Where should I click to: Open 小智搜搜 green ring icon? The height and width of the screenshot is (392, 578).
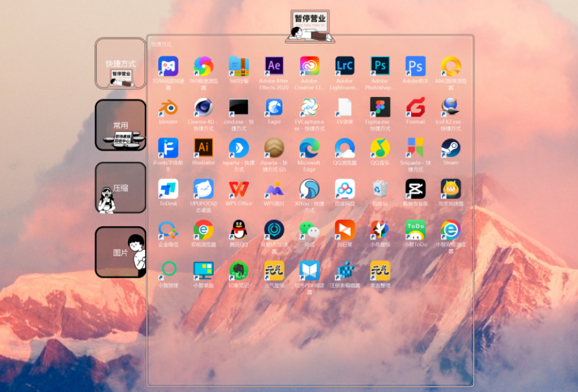point(168,270)
